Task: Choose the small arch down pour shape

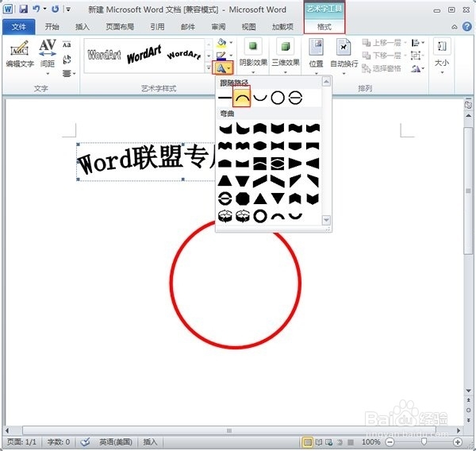Action: (295, 216)
